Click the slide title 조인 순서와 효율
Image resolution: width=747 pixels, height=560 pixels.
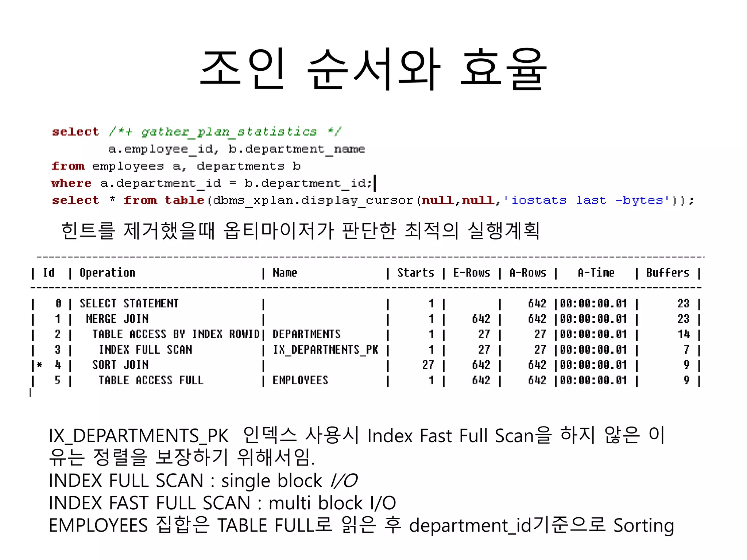pos(373,69)
